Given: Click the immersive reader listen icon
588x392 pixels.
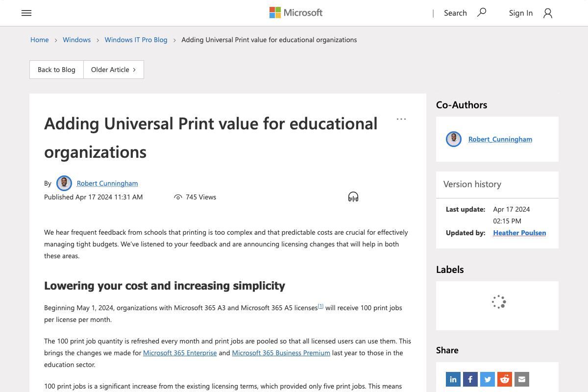Looking at the screenshot, I should (353, 197).
